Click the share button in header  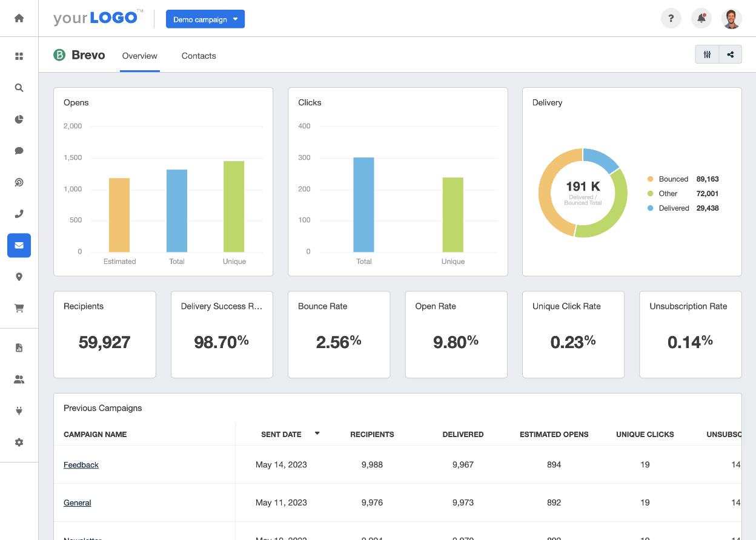[x=731, y=54]
